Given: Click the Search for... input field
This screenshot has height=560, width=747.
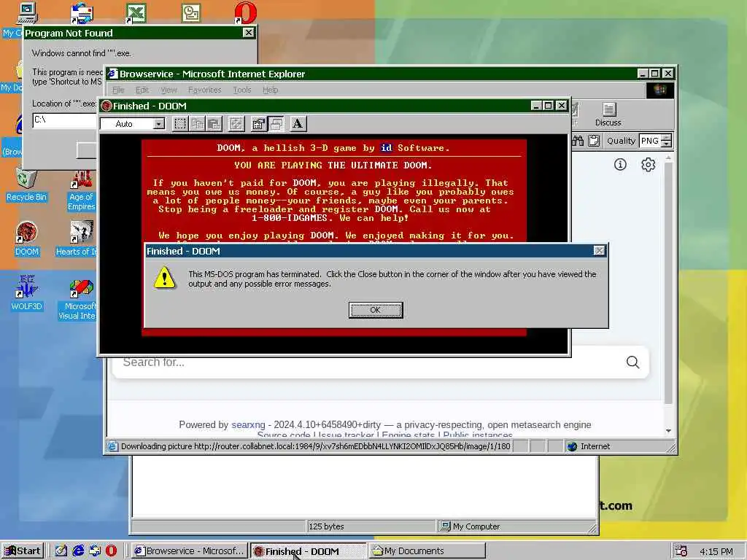Looking at the screenshot, I should click(x=369, y=362).
